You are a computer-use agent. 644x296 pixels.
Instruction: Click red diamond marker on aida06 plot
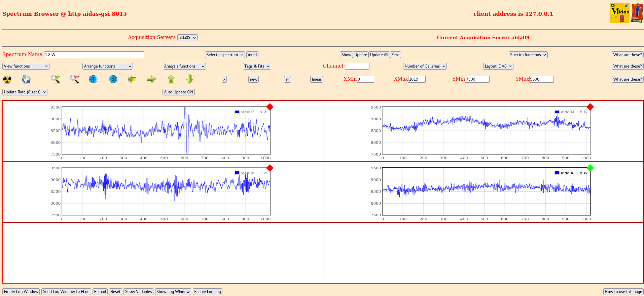270,168
